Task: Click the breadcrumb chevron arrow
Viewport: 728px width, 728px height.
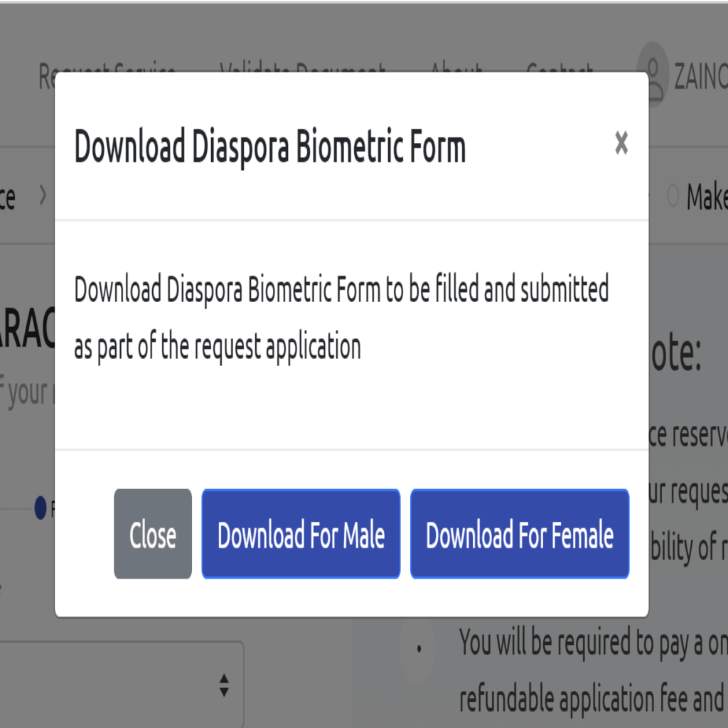Action: (43, 196)
